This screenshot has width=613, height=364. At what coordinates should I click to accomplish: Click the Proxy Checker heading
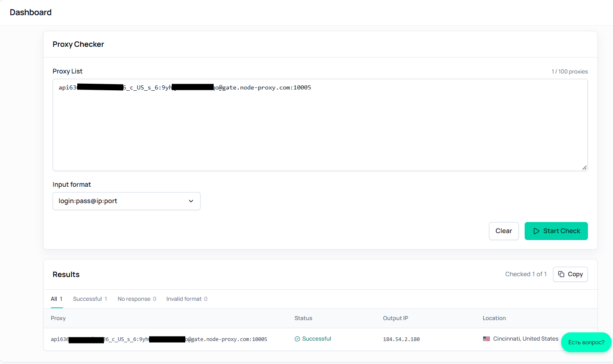click(x=78, y=44)
